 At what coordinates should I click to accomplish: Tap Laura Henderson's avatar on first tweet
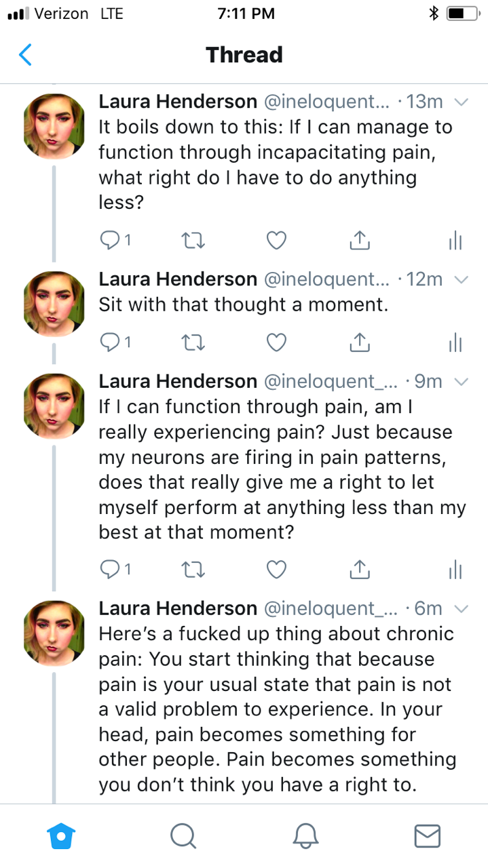point(54,125)
